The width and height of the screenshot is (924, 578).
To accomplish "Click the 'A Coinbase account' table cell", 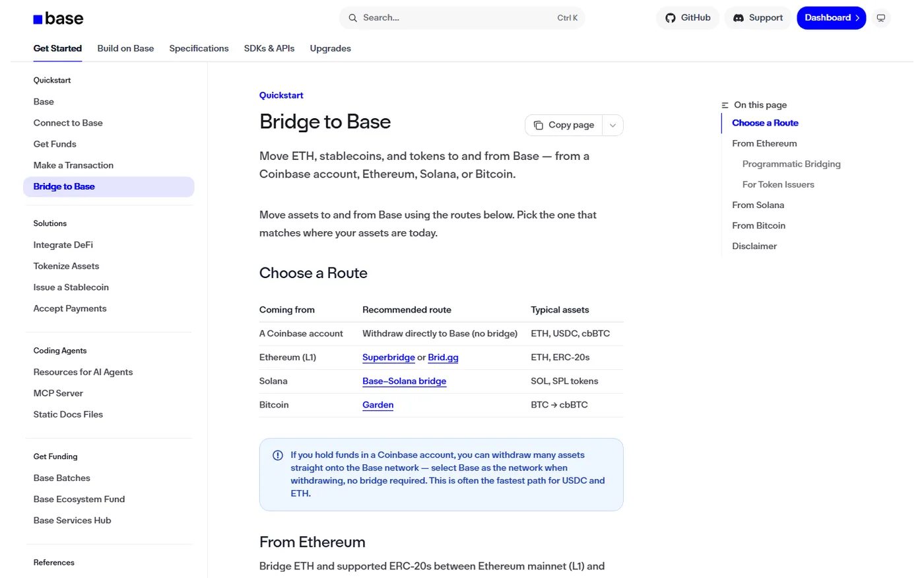I will pyautogui.click(x=301, y=334).
